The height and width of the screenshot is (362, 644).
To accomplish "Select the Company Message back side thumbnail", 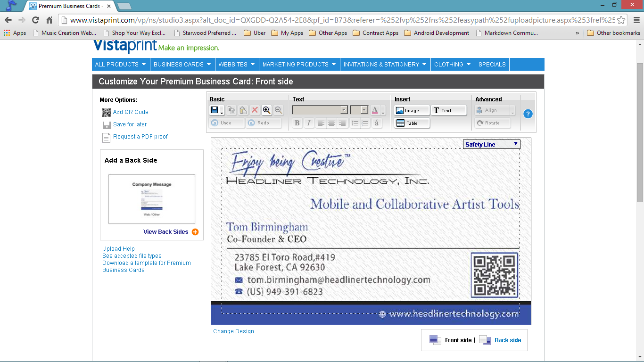I will (152, 198).
